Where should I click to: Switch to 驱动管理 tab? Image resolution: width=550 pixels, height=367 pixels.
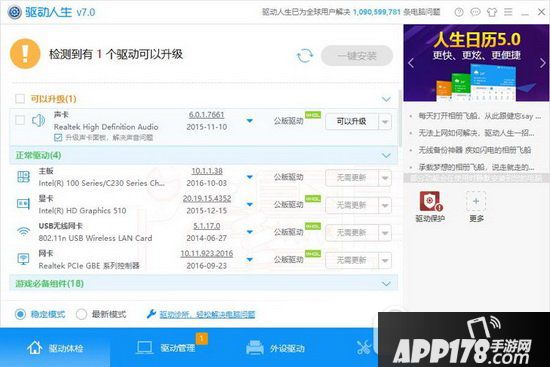(x=165, y=348)
